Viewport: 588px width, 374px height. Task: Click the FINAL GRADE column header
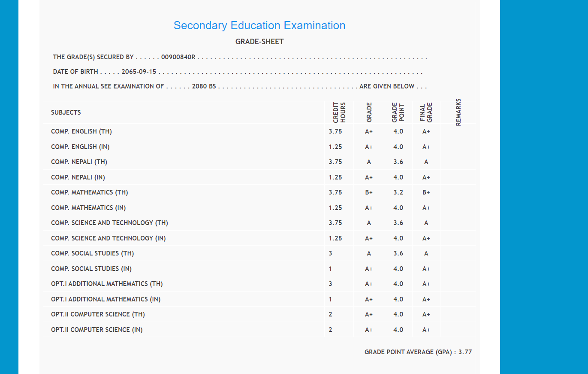[x=426, y=113]
